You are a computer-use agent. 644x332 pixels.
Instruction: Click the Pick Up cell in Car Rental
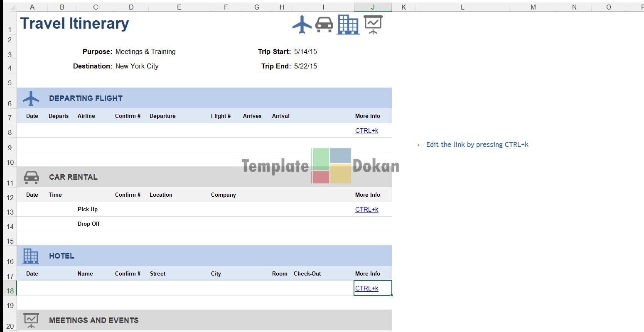[x=88, y=210]
